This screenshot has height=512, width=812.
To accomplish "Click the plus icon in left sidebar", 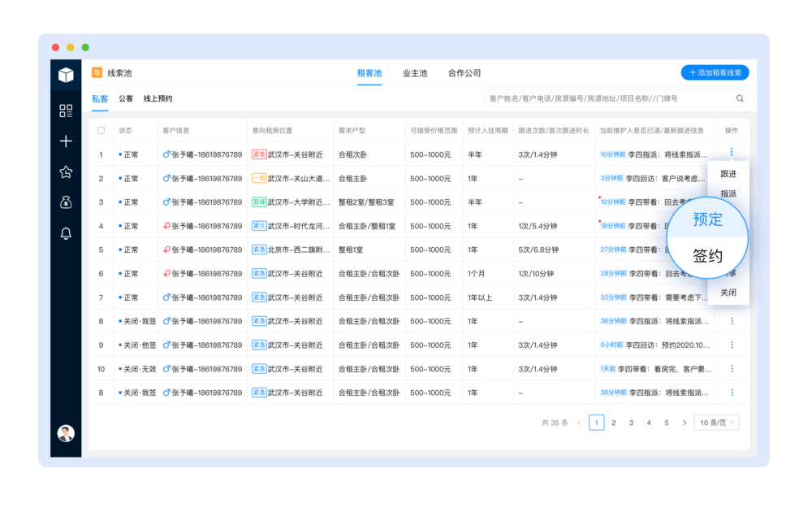I will pos(66,141).
